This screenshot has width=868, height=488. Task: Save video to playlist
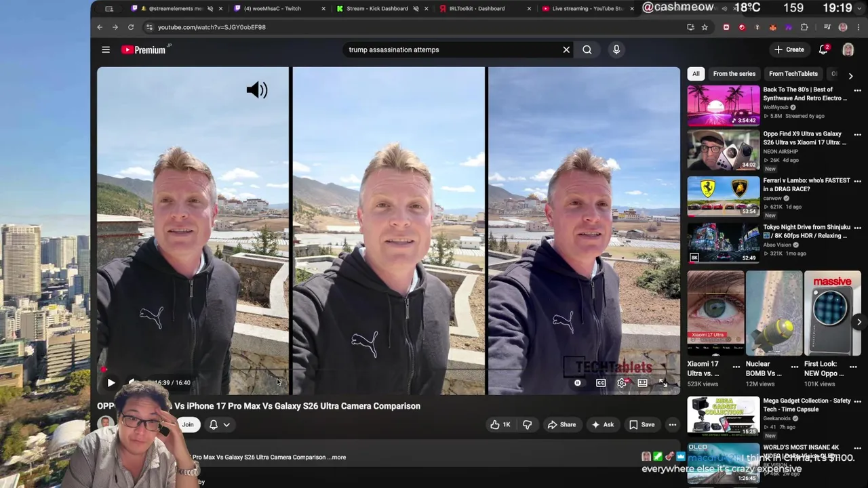tap(642, 424)
